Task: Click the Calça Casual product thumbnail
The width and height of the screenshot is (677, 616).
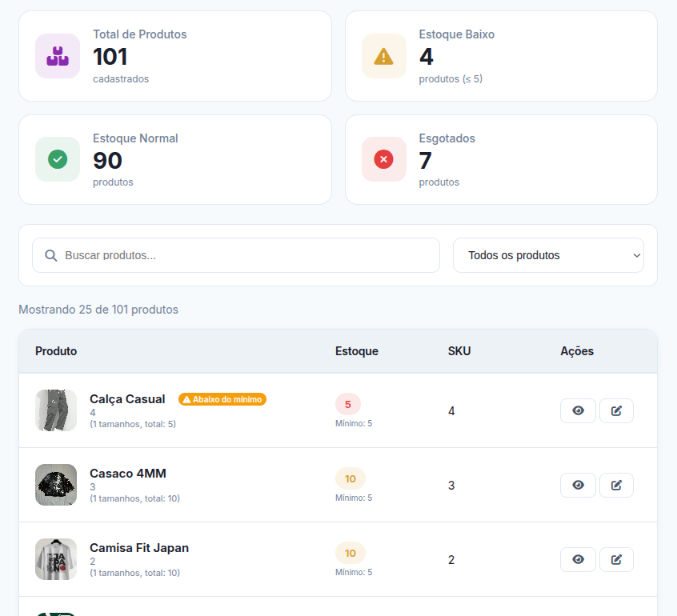Action: coord(56,410)
